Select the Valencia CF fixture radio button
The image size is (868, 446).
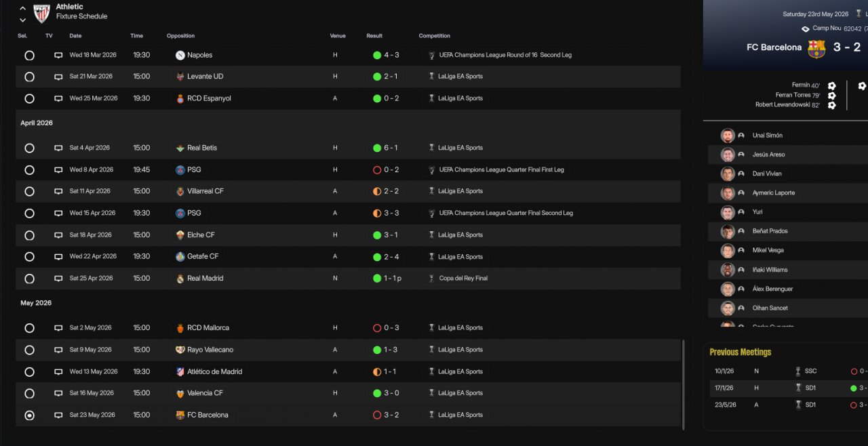pos(29,394)
